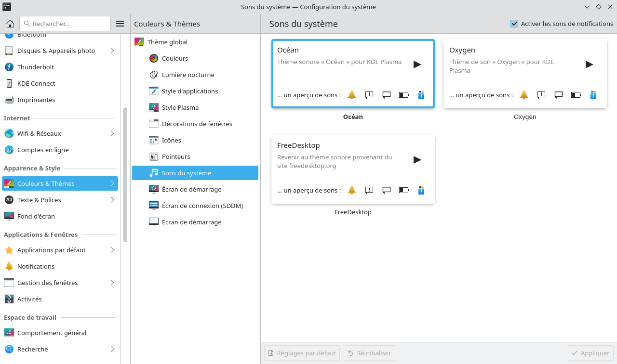Viewport: 617px width, 364px height.
Task: Click the Réglages par défaut button
Action: (302, 353)
